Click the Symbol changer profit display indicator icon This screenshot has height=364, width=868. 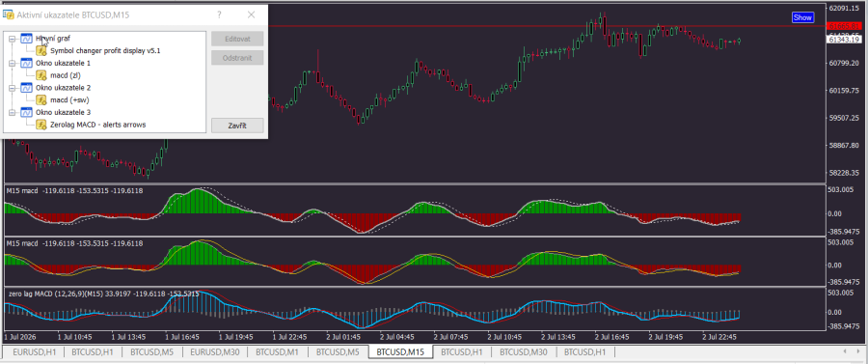[41, 51]
